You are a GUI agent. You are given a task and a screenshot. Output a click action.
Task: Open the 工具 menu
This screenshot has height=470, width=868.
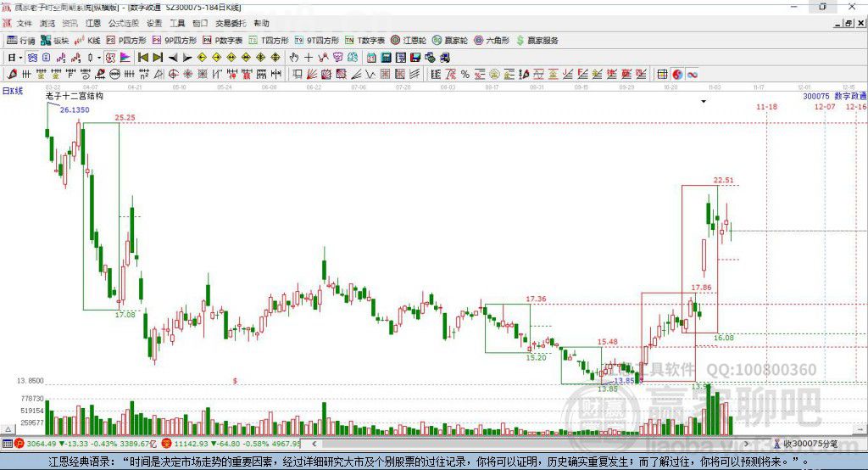click(x=177, y=23)
